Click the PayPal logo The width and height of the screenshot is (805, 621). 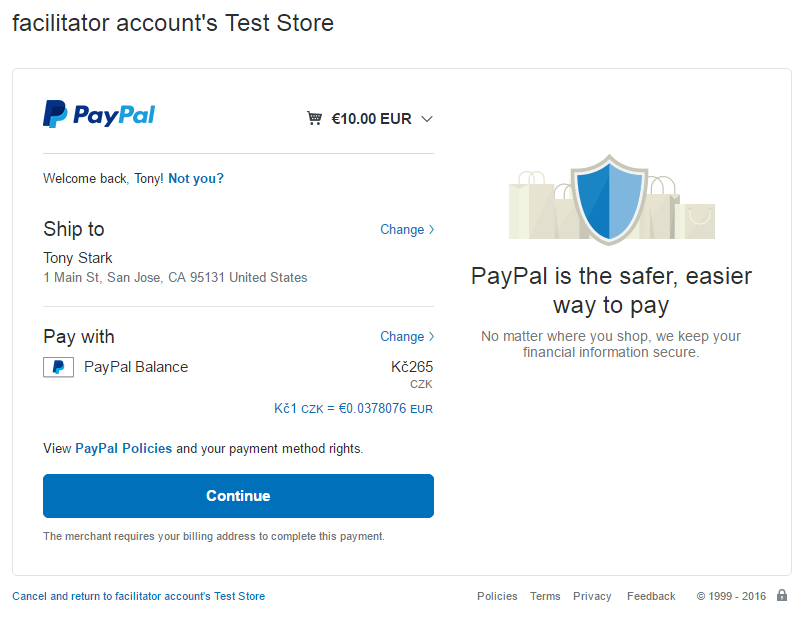[99, 115]
